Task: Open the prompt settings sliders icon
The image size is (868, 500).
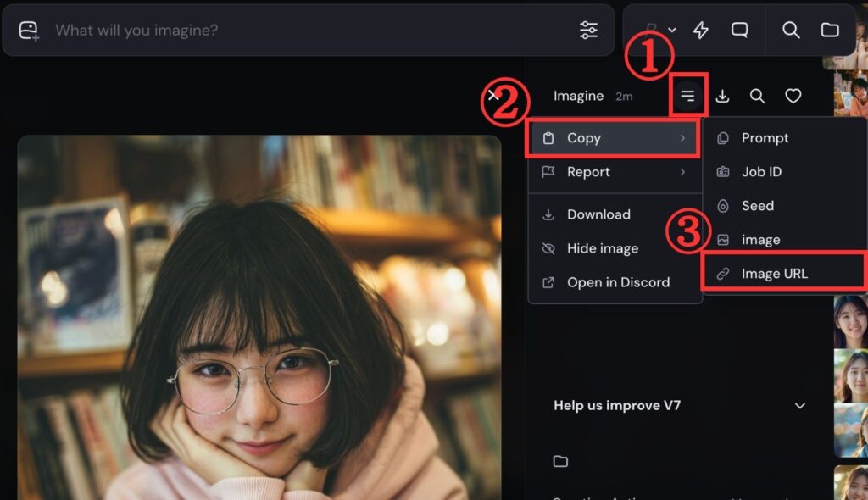Action: pyautogui.click(x=588, y=31)
